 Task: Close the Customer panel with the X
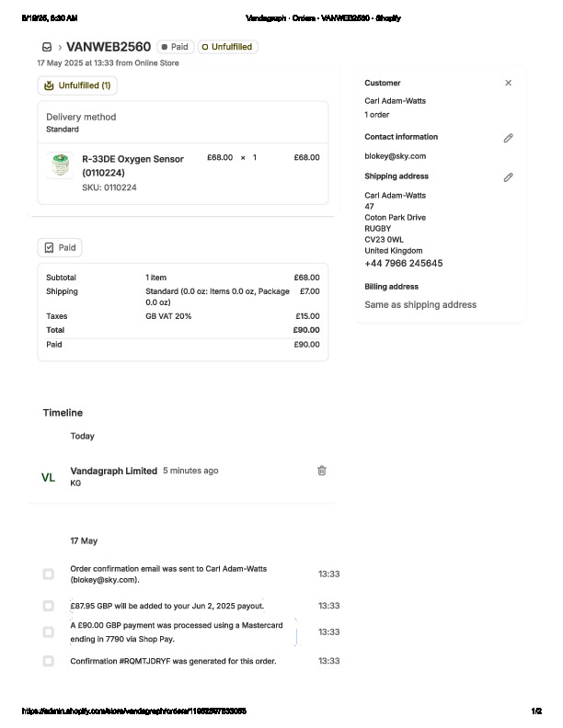[x=508, y=83]
